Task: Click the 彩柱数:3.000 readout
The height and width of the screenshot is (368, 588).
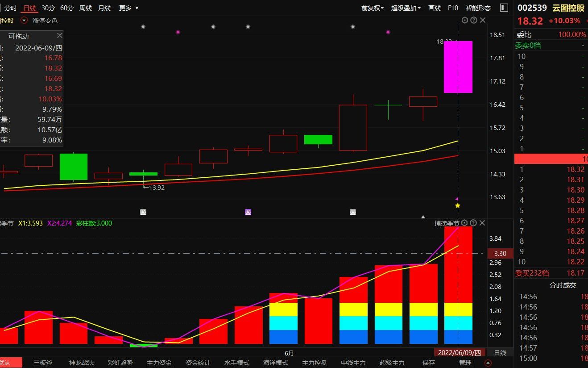Action: (x=94, y=223)
